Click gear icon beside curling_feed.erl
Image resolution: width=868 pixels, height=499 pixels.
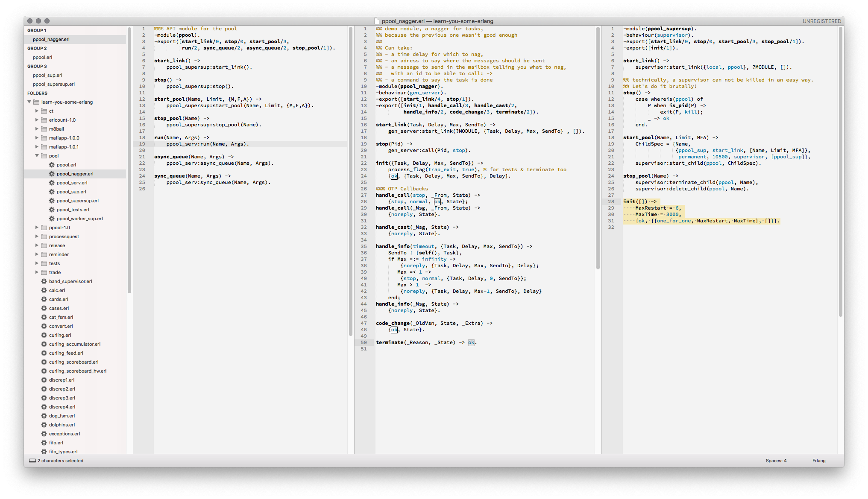44,353
